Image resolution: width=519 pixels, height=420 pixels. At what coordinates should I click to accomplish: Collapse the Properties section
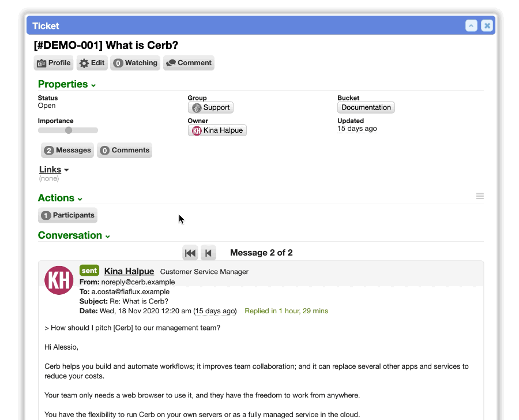(67, 84)
